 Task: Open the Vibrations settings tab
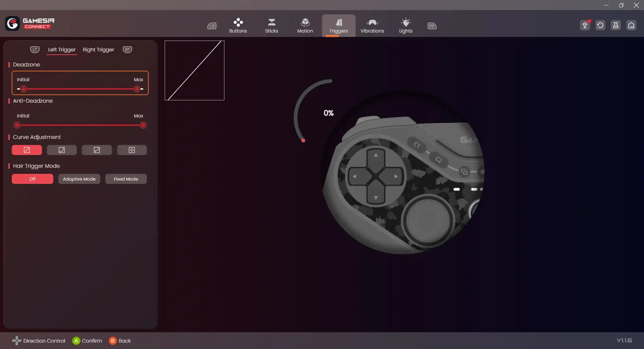372,26
